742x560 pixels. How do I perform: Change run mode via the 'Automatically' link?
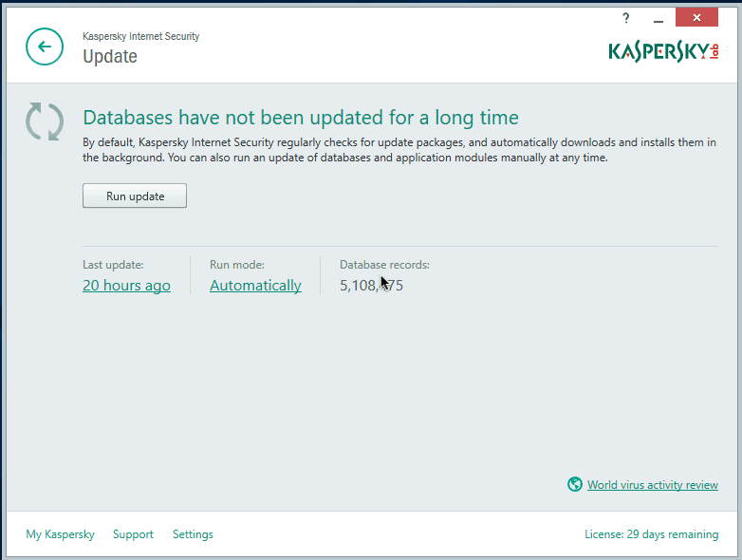coord(255,286)
